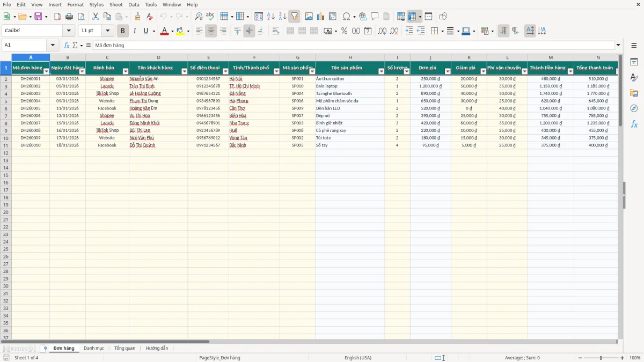
Task: Click the Insert Image icon
Action: coord(309,17)
